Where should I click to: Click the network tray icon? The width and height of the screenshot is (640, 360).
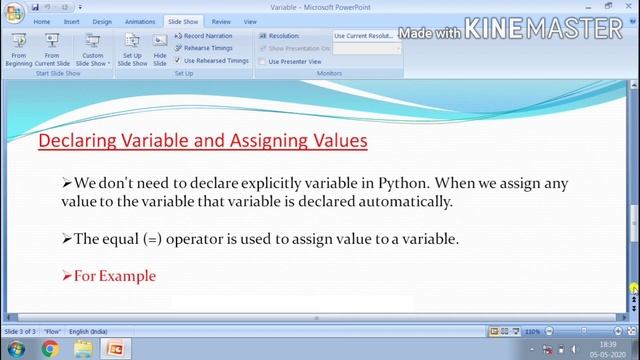pyautogui.click(x=548, y=350)
